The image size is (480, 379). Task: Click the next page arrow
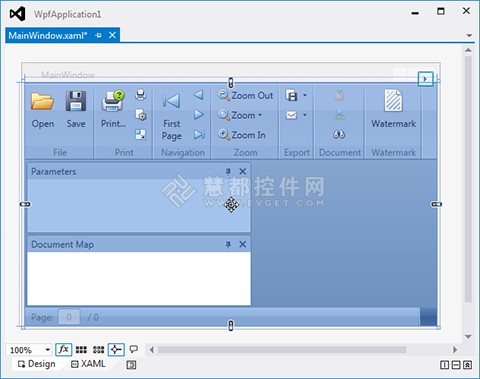point(199,115)
